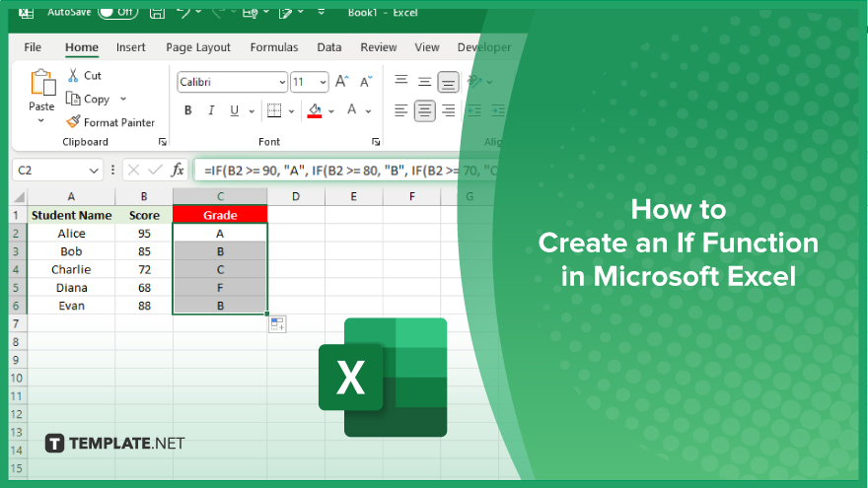This screenshot has height=488, width=868.
Task: Select Bob's score 85 cell
Action: click(x=144, y=251)
